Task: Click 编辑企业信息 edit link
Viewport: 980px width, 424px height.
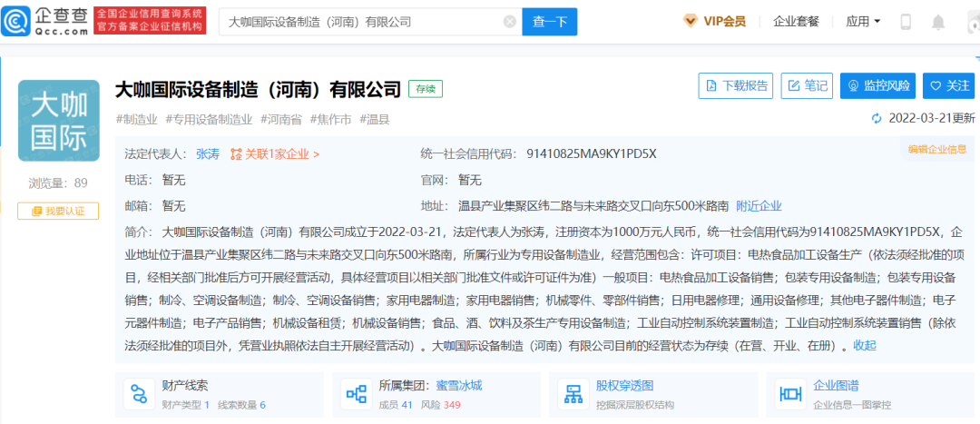Action: (936, 149)
